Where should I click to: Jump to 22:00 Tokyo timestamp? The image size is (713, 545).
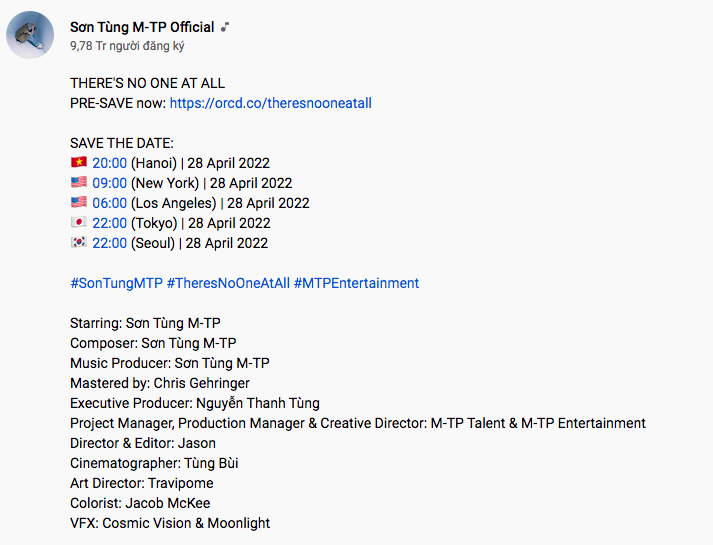(109, 223)
